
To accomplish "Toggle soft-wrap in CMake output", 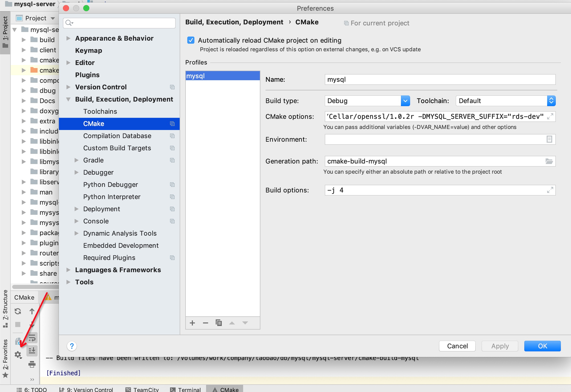I will pyautogui.click(x=32, y=338).
